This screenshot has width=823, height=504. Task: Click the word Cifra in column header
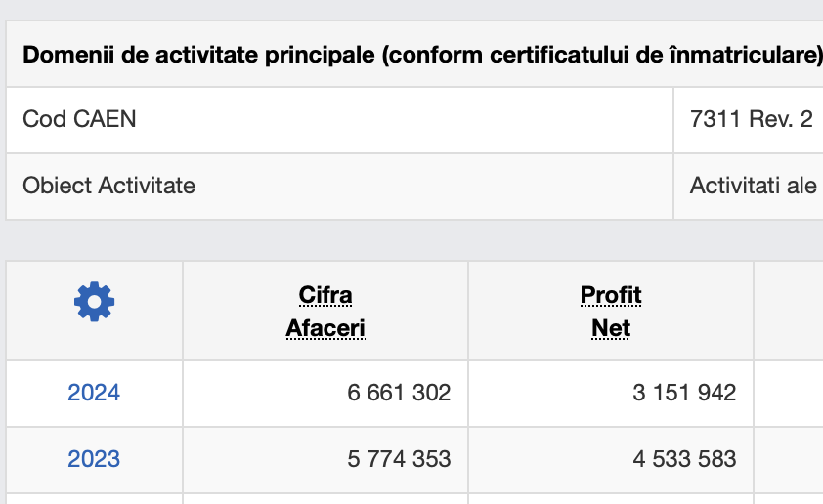325,295
